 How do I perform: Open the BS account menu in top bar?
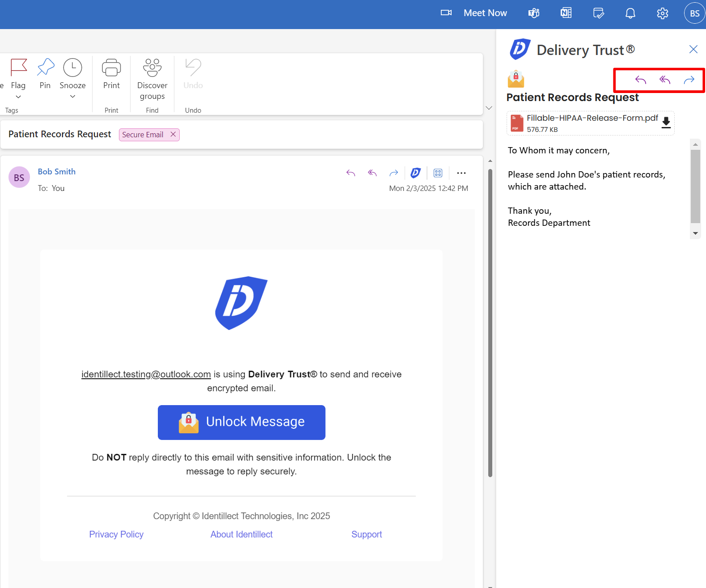[694, 13]
